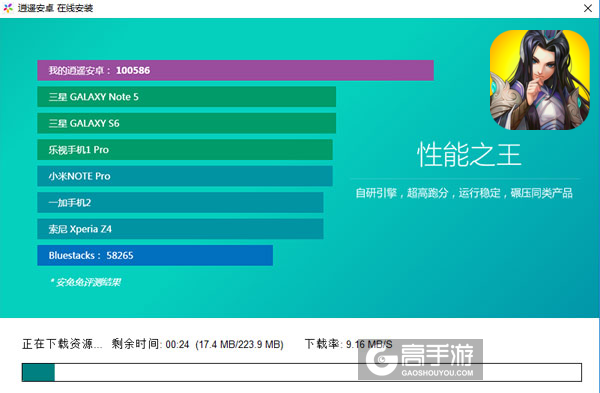Click the 逍遥安卓 在线安装 window title
The width and height of the screenshot is (600, 393).
[x=55, y=8]
